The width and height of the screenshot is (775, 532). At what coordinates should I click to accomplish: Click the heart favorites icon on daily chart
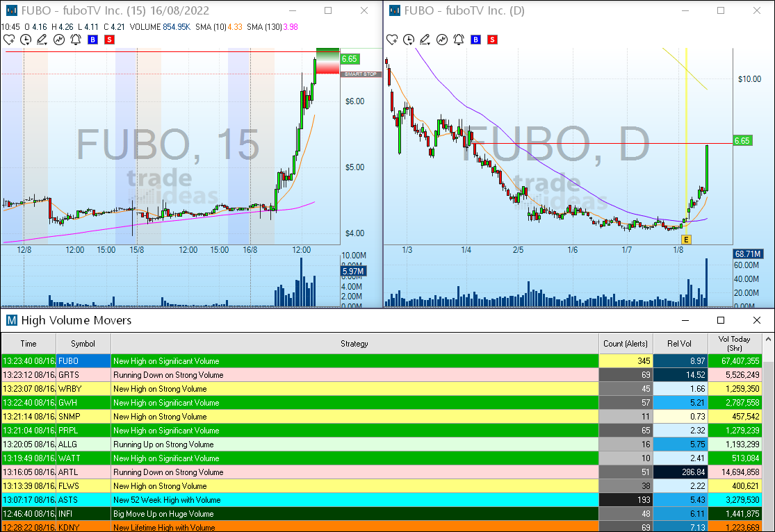coord(392,40)
